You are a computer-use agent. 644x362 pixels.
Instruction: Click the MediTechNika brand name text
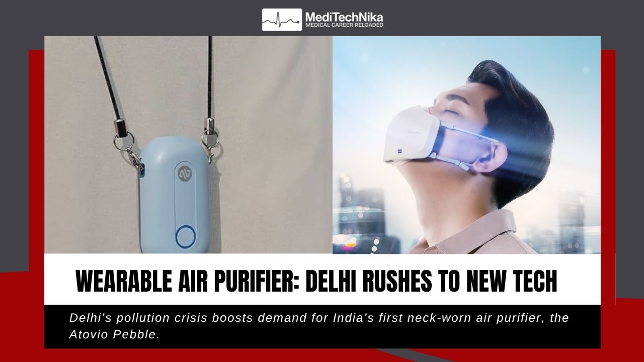[344, 18]
